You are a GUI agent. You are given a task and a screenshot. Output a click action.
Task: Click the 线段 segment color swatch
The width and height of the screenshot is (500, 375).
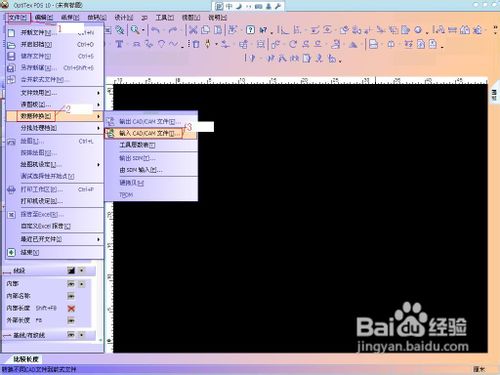(x=71, y=270)
